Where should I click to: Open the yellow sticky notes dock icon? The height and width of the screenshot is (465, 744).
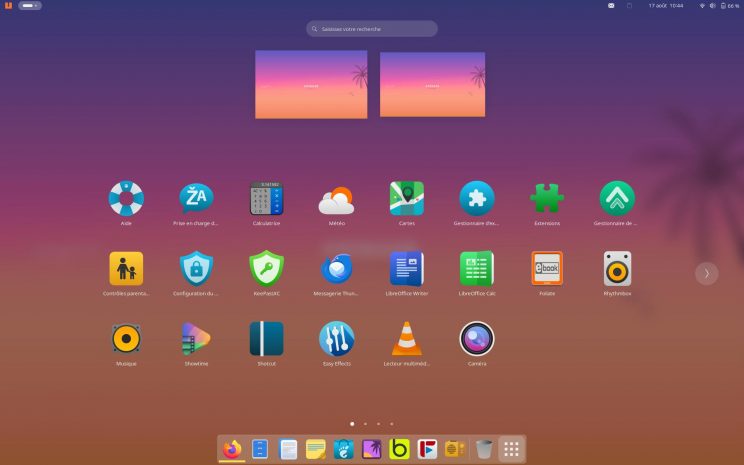(x=316, y=449)
